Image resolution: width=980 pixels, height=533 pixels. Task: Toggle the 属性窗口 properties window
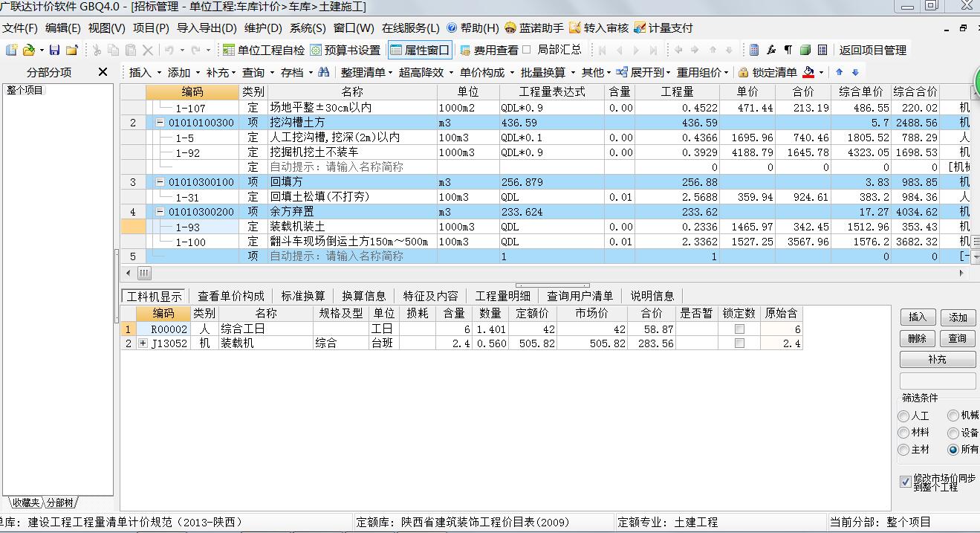click(420, 51)
